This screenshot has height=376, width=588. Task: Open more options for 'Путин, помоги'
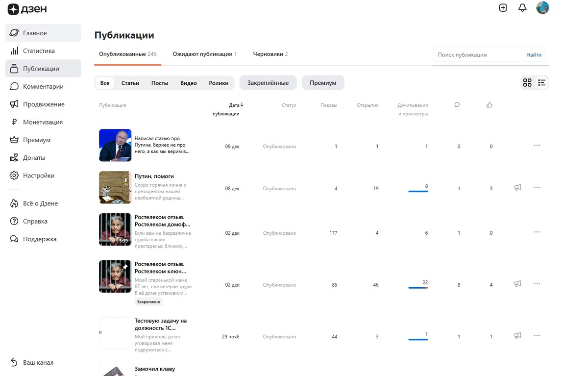coord(537,188)
